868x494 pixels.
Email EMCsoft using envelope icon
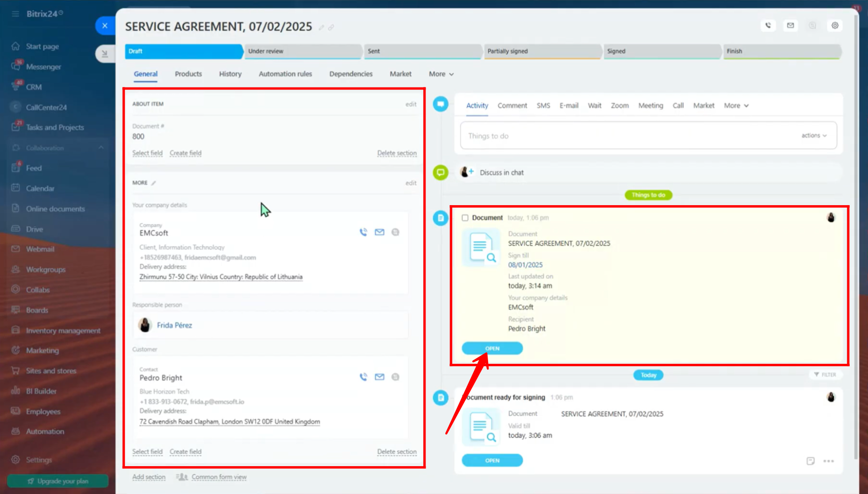coord(379,232)
